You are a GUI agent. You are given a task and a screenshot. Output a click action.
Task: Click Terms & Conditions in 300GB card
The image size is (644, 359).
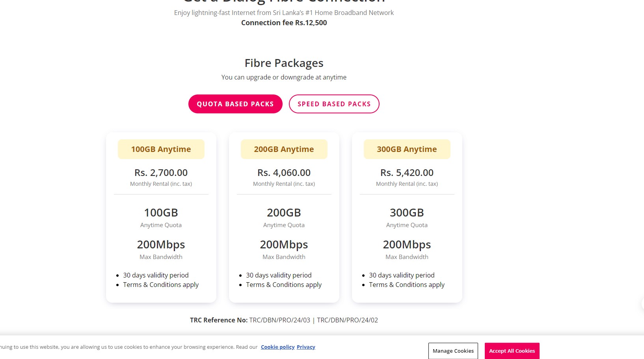pyautogui.click(x=407, y=285)
